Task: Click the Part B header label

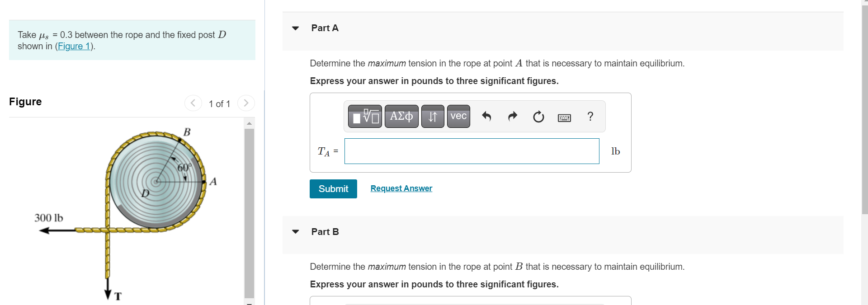Action: pos(325,231)
